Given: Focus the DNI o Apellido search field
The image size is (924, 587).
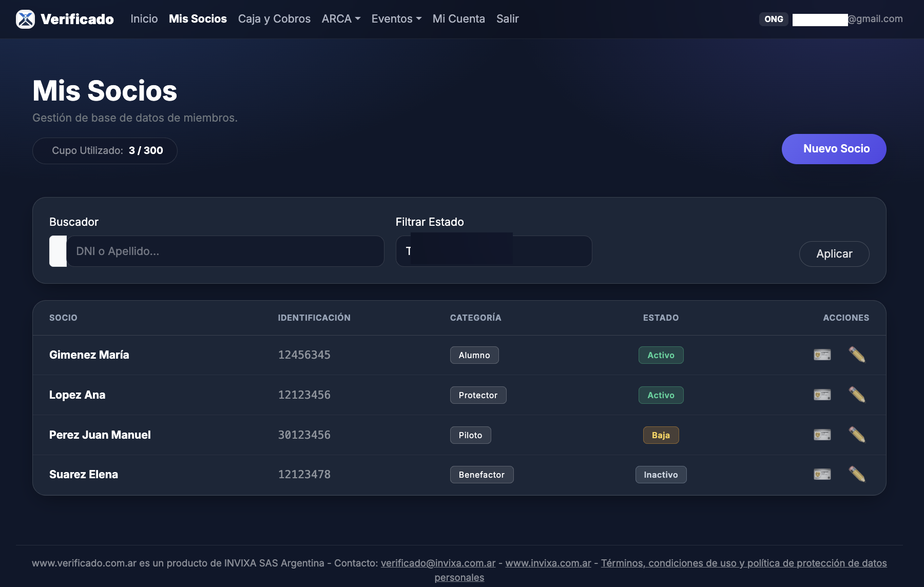Looking at the screenshot, I should pyautogui.click(x=225, y=251).
